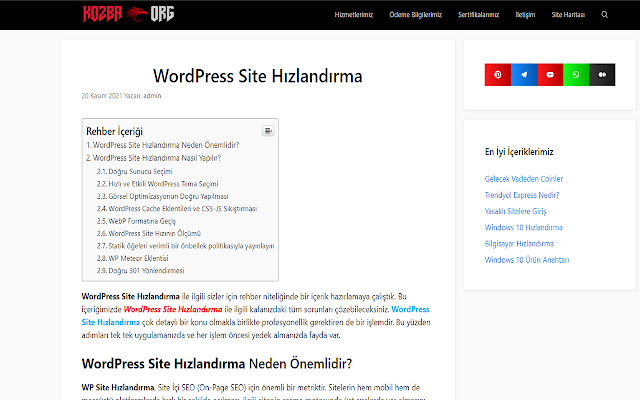Screen dimensions: 640x400
Task: Open the Hizmetlerimiz menu item
Action: tap(353, 15)
